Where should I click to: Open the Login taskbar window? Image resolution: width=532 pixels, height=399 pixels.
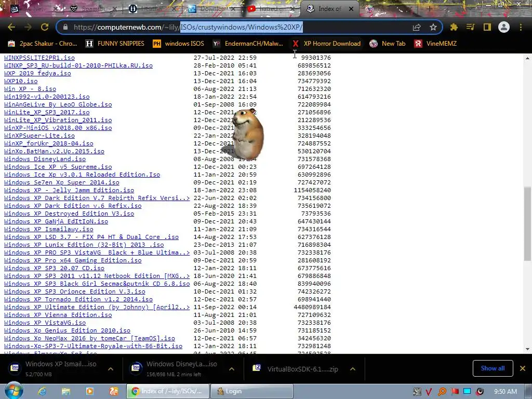pos(252,391)
